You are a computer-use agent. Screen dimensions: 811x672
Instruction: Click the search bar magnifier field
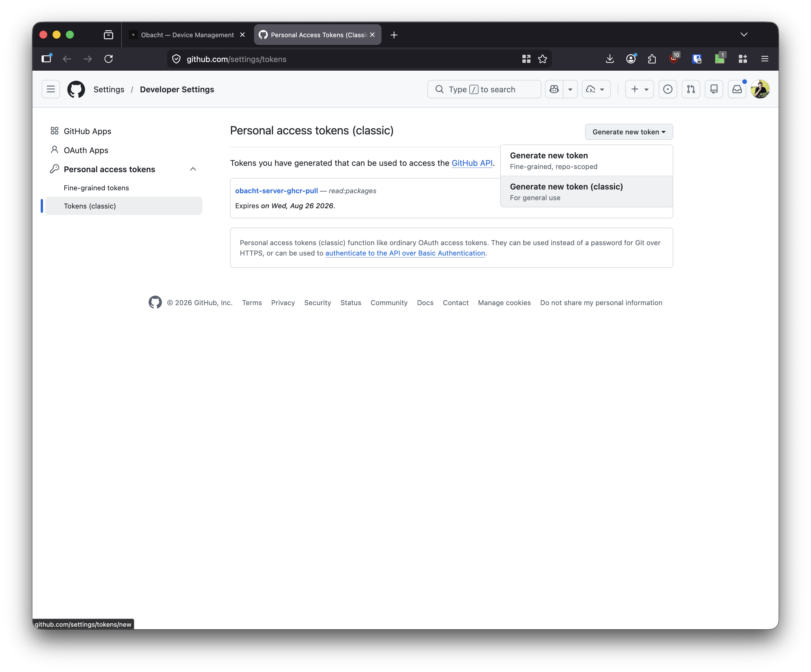pyautogui.click(x=484, y=89)
